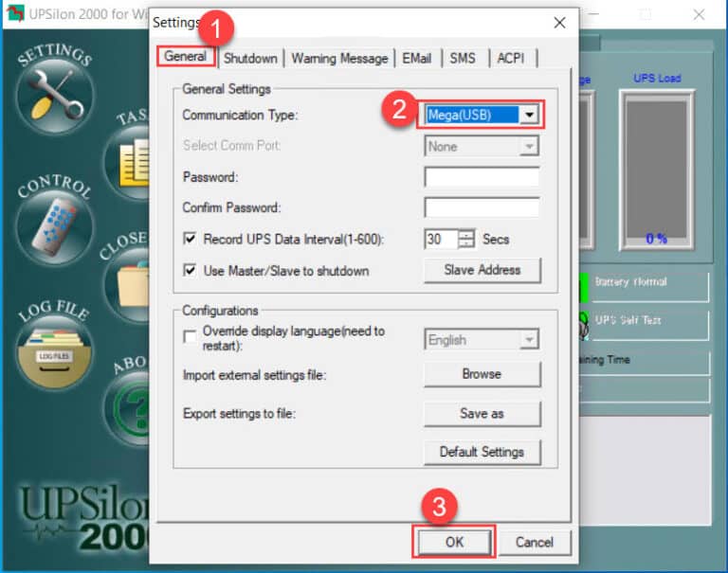Click the 'Export settings to file:' label
Screen dimensions: 728x573
(x=239, y=413)
